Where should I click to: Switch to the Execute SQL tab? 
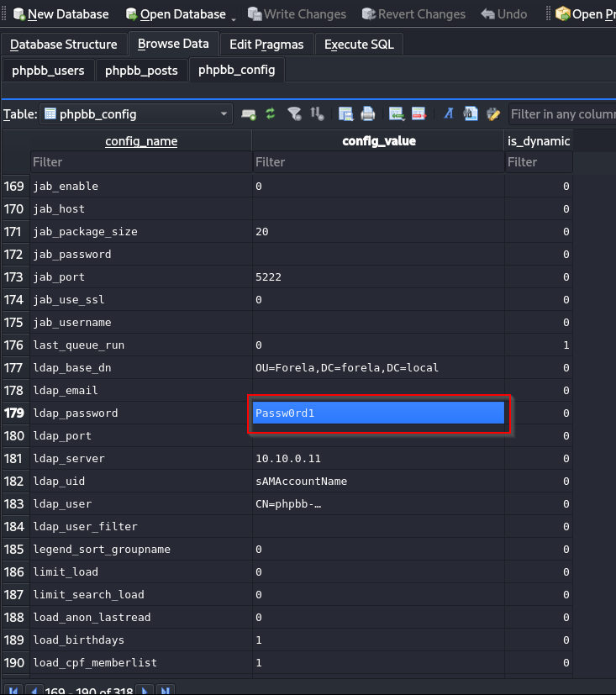359,45
